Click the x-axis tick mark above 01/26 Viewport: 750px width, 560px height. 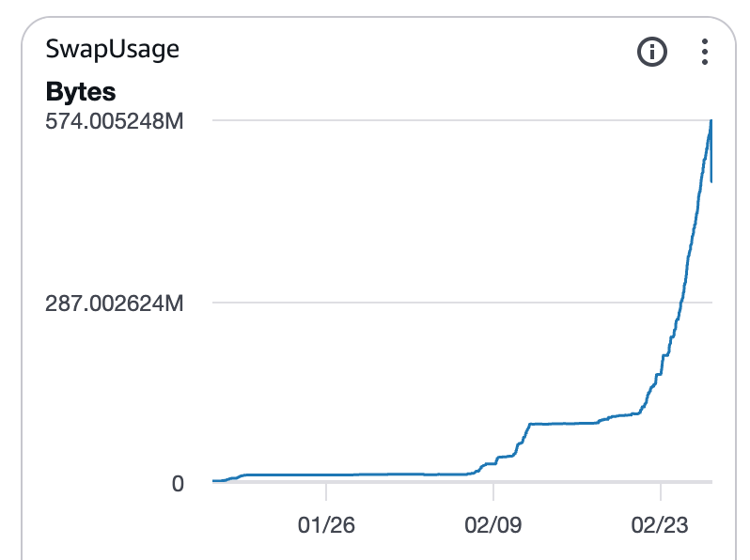pos(325,491)
